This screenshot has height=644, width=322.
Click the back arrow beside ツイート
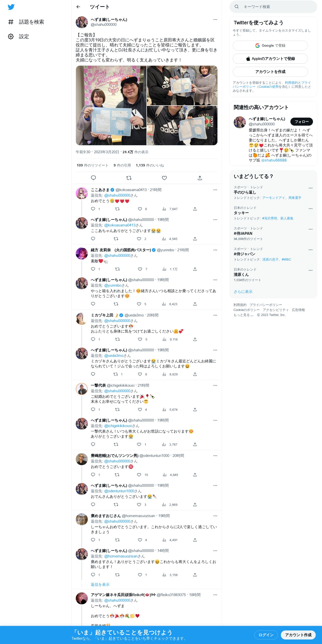(78, 7)
